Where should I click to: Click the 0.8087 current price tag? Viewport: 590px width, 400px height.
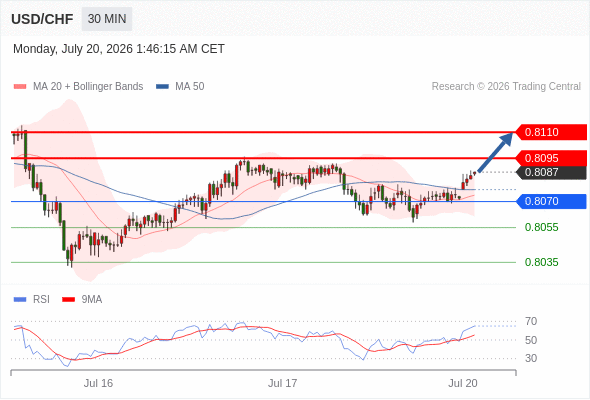pos(551,172)
